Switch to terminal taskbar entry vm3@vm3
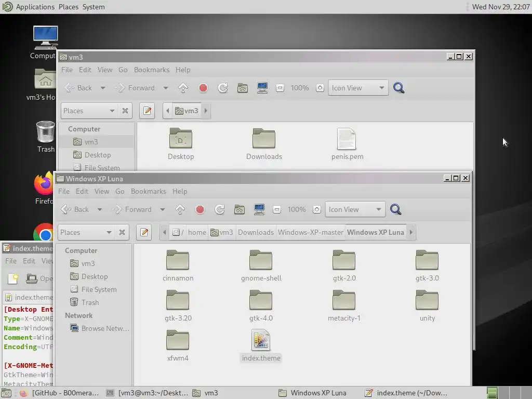This screenshot has width=532, height=399. click(x=147, y=393)
